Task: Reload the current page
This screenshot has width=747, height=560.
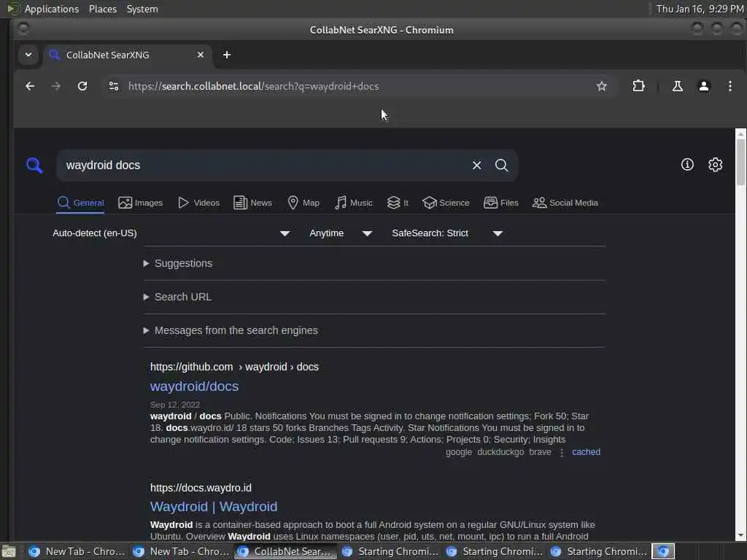Action: click(x=82, y=86)
